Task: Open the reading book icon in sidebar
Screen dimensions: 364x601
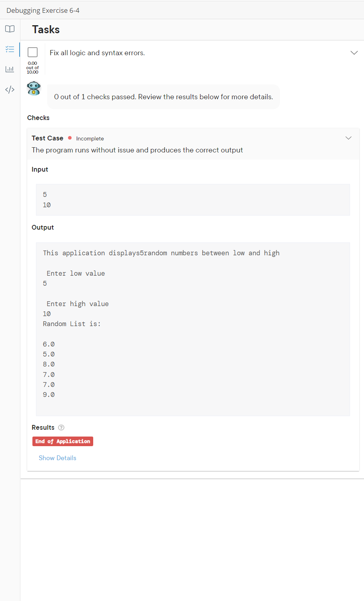Action: [10, 29]
